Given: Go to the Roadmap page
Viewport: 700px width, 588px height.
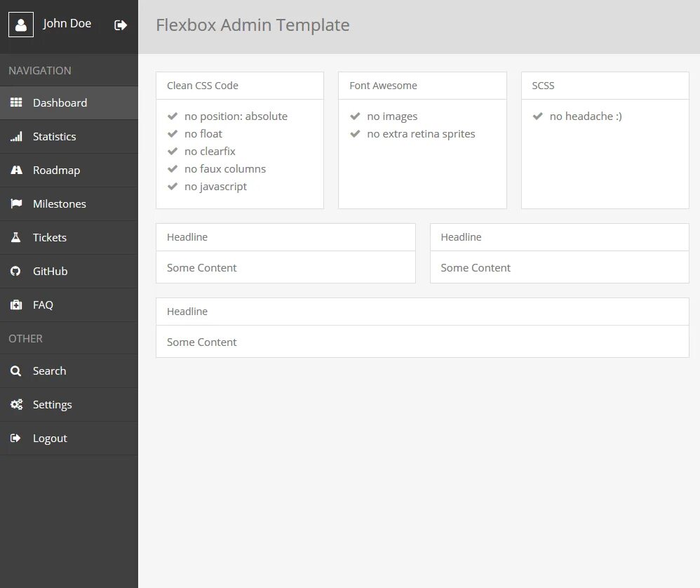Looking at the screenshot, I should click(x=56, y=171).
